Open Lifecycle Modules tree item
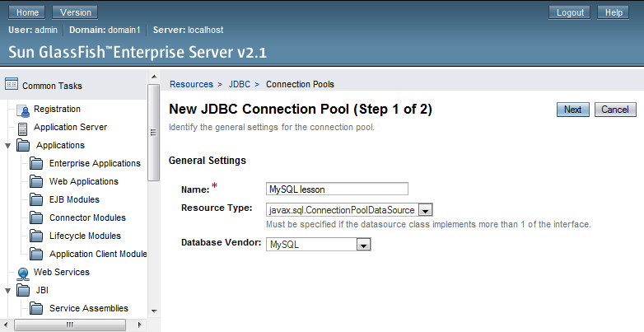 (85, 236)
